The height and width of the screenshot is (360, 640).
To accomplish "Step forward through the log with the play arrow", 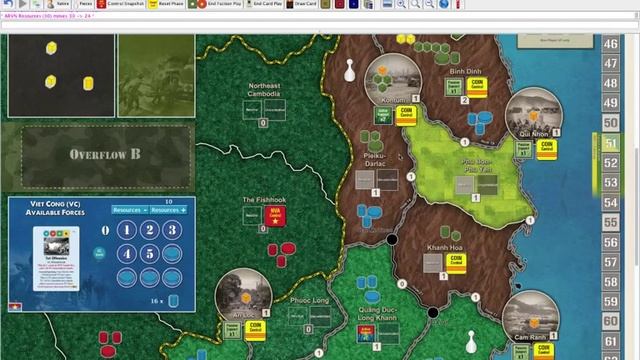I will [x=23, y=4].
